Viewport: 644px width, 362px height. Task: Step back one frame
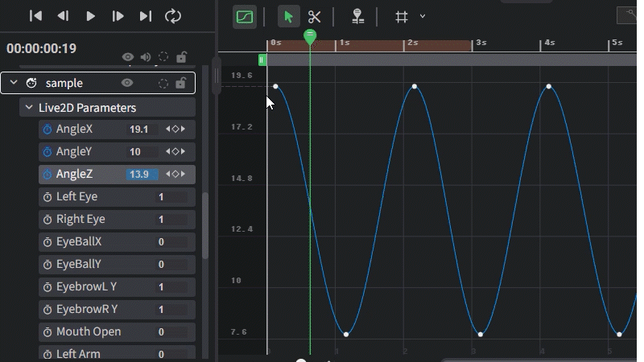pos(63,16)
